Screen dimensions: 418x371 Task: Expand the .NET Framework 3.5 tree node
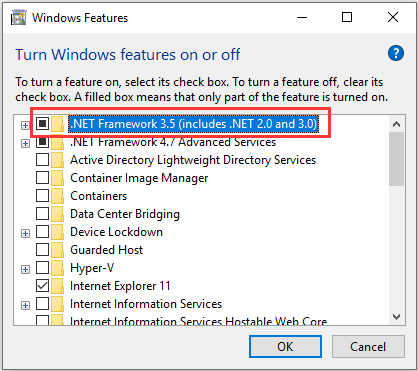click(25, 125)
